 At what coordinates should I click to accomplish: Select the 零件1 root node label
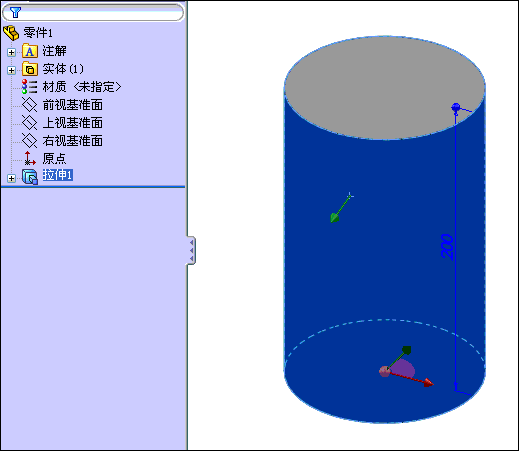38,33
